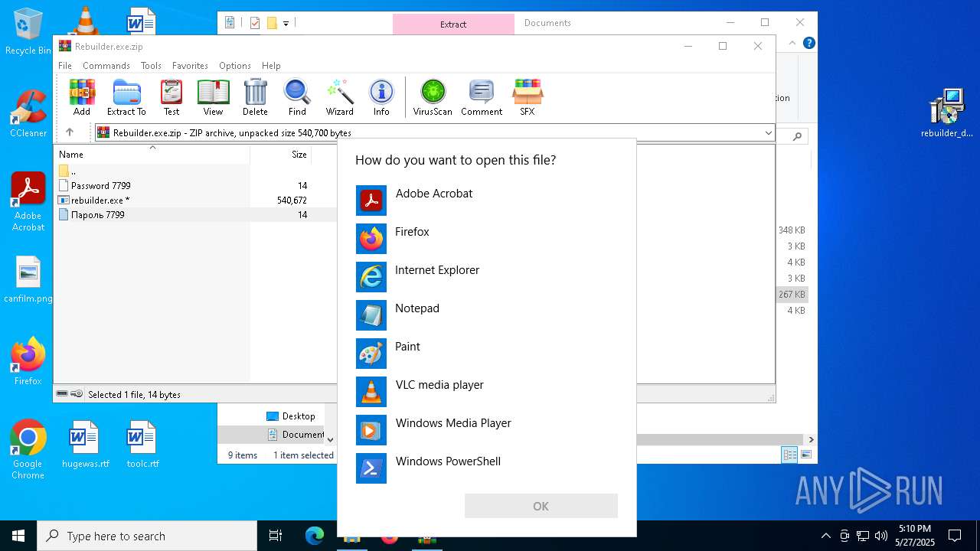The width and height of the screenshot is (980, 551).
Task: Click the Delete trash can icon
Action: pyautogui.click(x=255, y=97)
